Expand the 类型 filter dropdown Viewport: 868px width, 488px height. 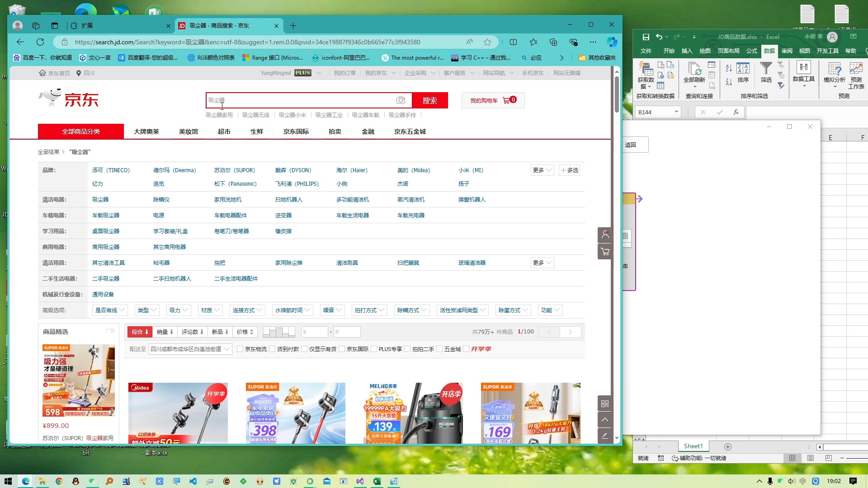[x=147, y=310]
